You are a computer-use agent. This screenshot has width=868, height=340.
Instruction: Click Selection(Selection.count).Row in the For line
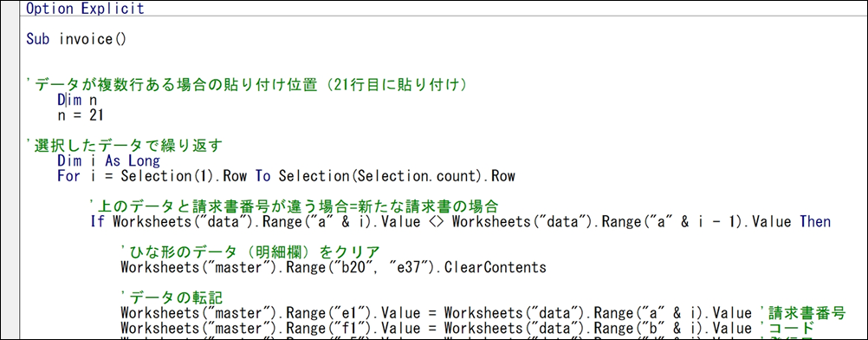397,176
